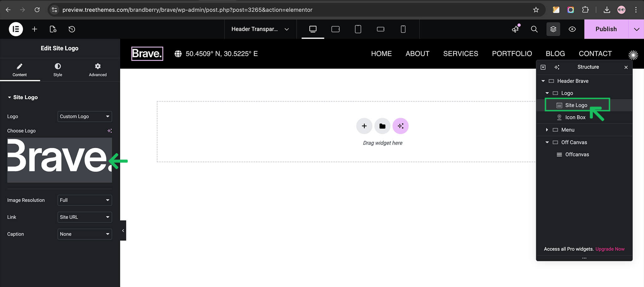Open the Advanced tab
Image resolution: width=644 pixels, height=287 pixels.
click(x=98, y=70)
